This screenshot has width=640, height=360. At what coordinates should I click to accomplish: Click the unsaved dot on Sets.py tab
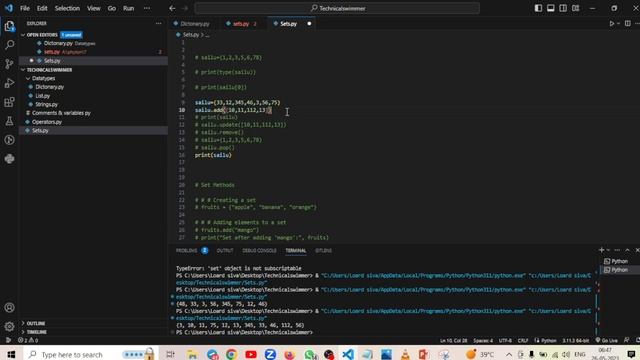tap(309, 24)
